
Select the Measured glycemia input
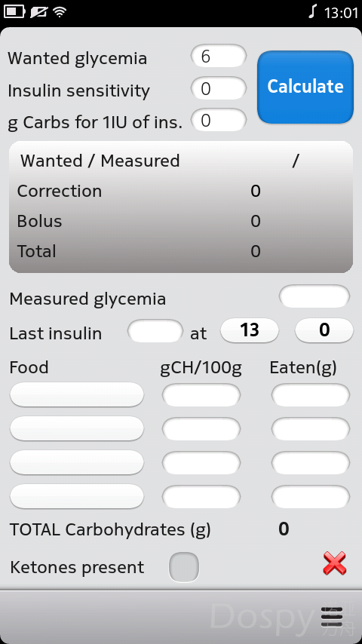click(314, 296)
